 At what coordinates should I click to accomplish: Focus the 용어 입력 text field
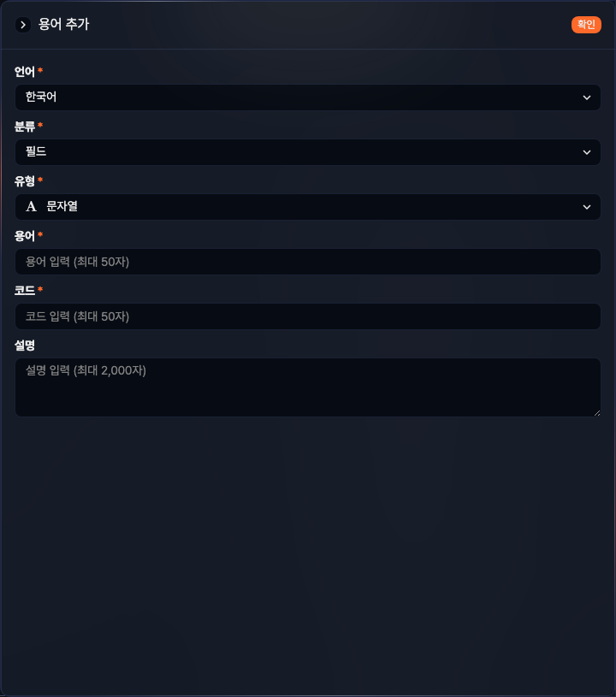point(308,262)
